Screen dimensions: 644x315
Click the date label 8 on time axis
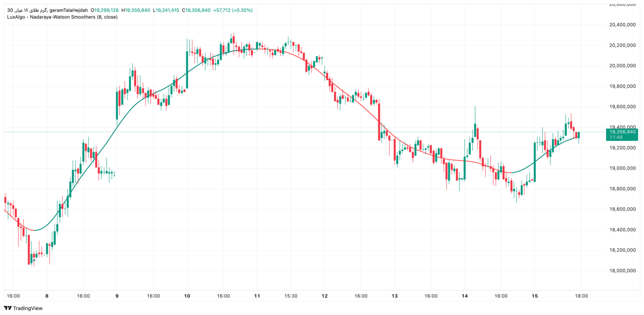click(47, 296)
